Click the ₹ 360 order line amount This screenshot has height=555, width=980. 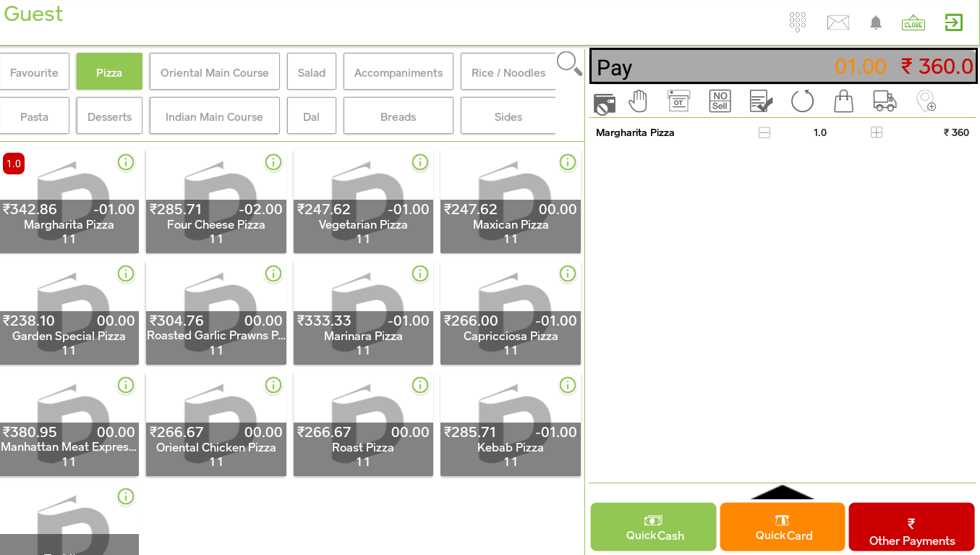point(956,132)
